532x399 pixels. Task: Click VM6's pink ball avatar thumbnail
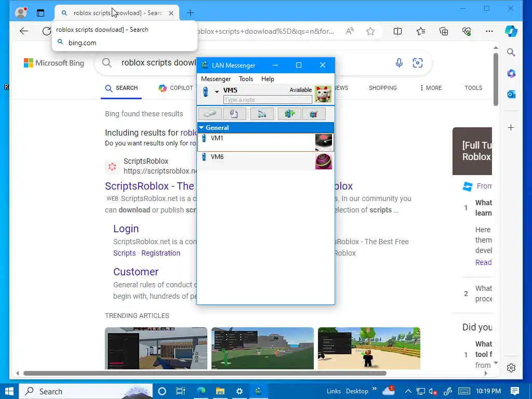coord(324,161)
